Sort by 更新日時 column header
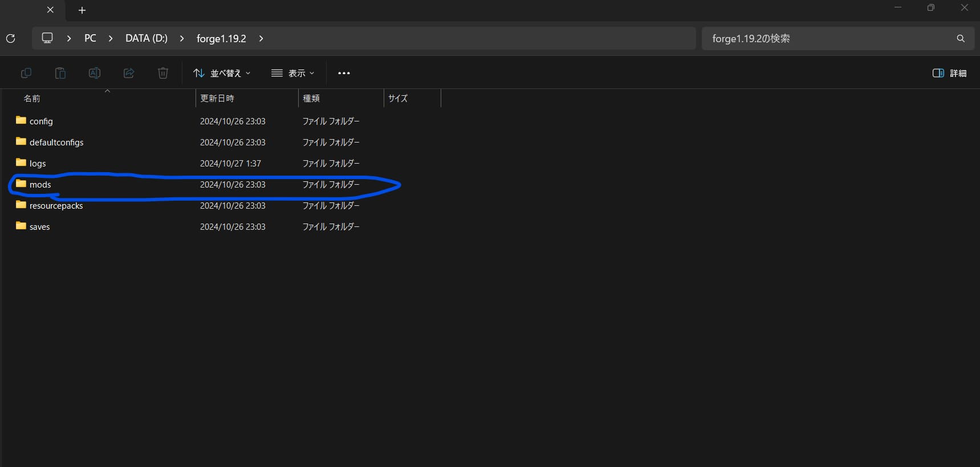This screenshot has width=980, height=467. tap(217, 98)
